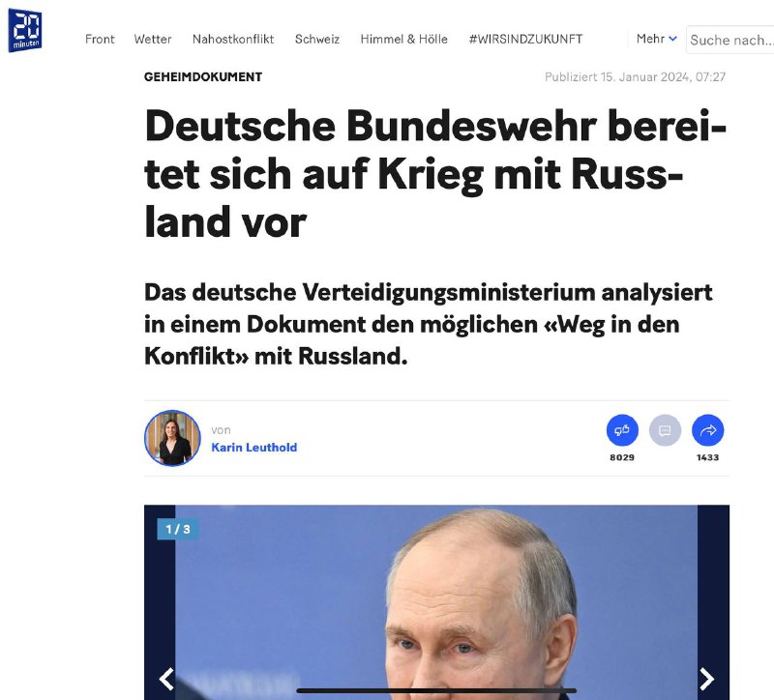Focus the Suche nach search field
Screen dimensions: 774x700
pos(730,40)
